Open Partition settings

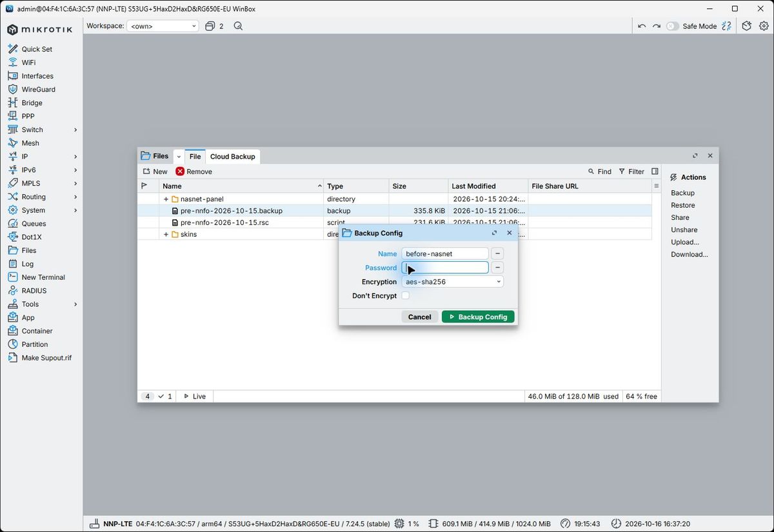(x=35, y=344)
